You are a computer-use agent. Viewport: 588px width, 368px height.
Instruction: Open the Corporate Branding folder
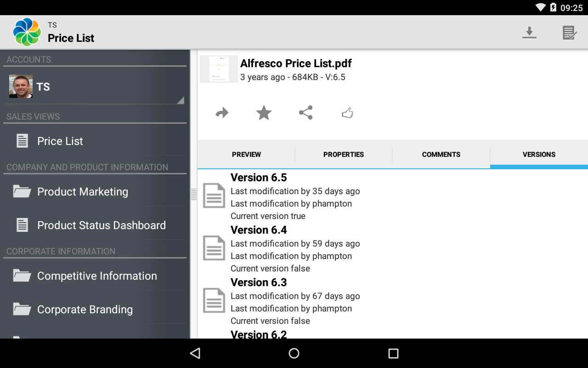(95, 310)
